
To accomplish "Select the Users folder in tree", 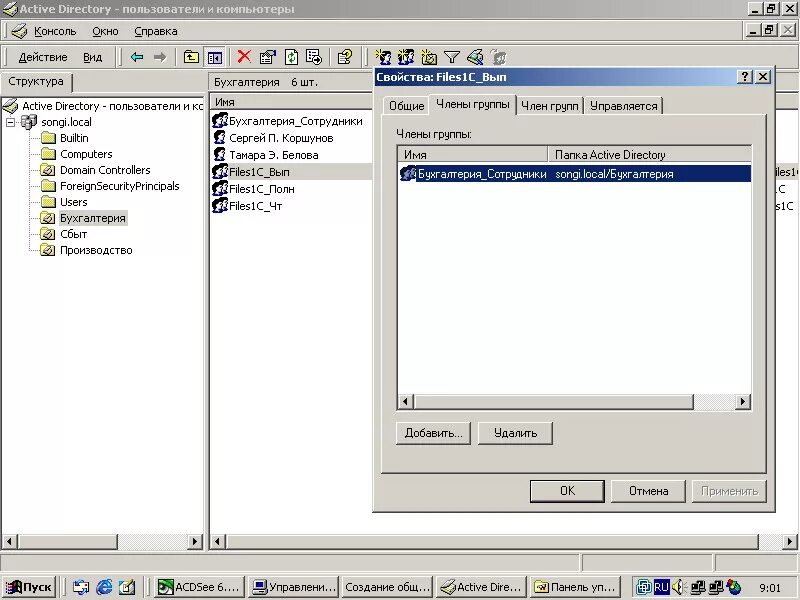I will [73, 202].
